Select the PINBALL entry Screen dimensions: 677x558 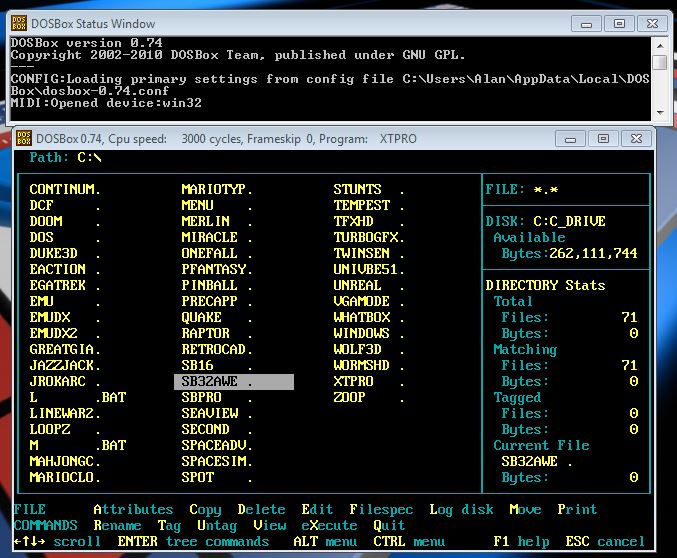point(217,285)
